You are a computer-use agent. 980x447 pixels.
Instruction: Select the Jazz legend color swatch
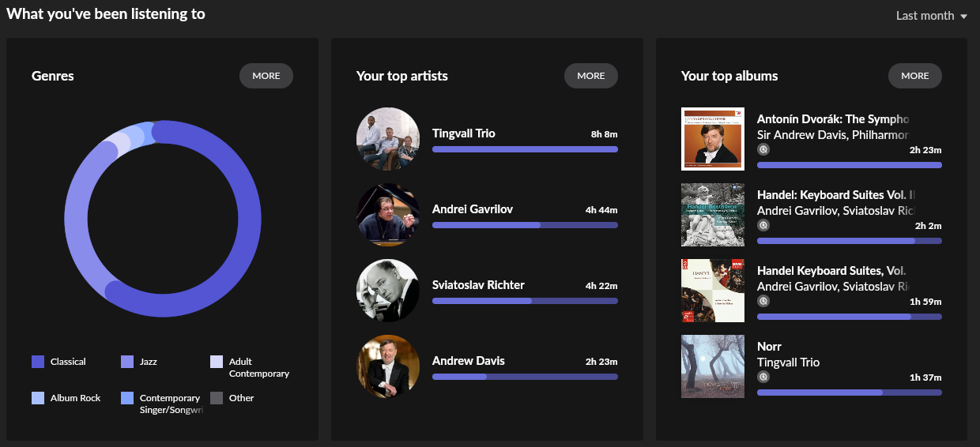(127, 362)
